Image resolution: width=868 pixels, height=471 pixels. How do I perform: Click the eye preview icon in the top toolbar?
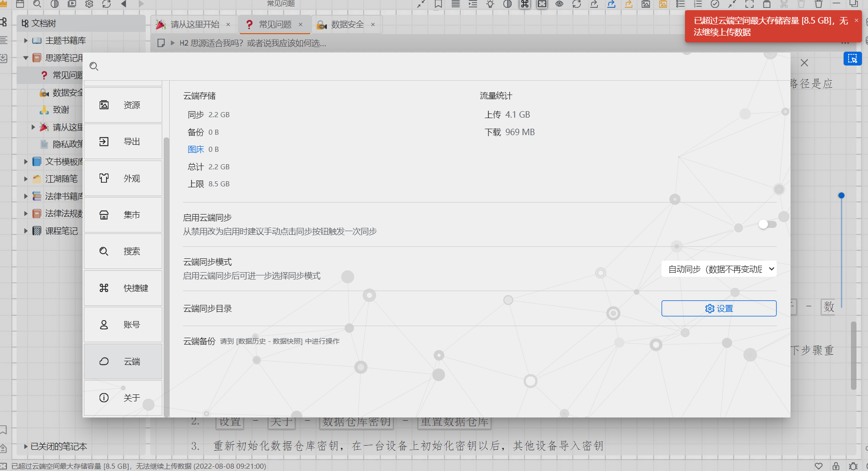[x=559, y=4]
